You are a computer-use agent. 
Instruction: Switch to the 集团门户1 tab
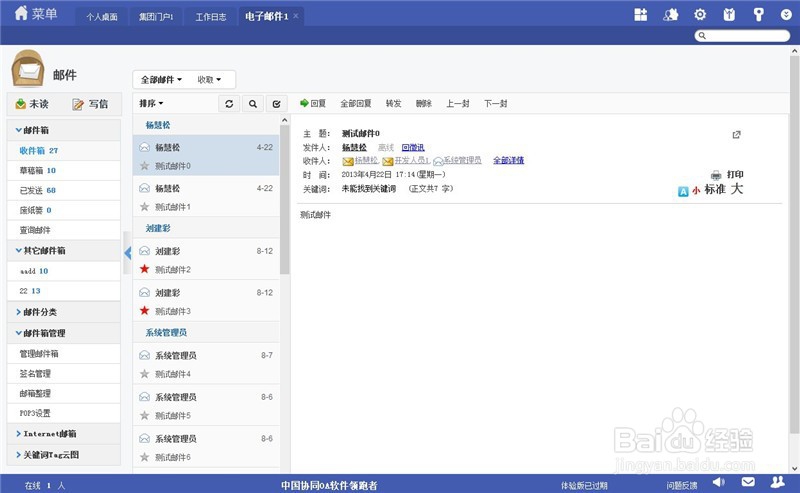point(156,17)
